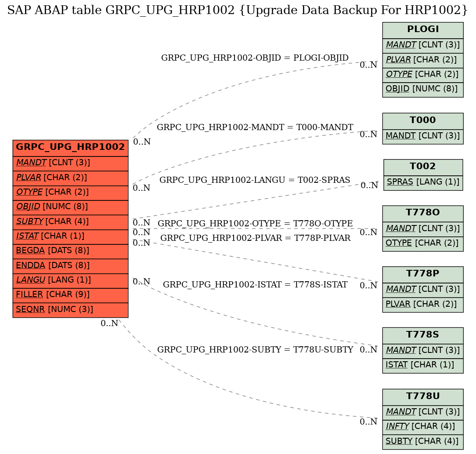The image size is (476, 454).
Task: Select OBJID [NUMC (8)] in PLOGI table
Action: tap(423, 90)
